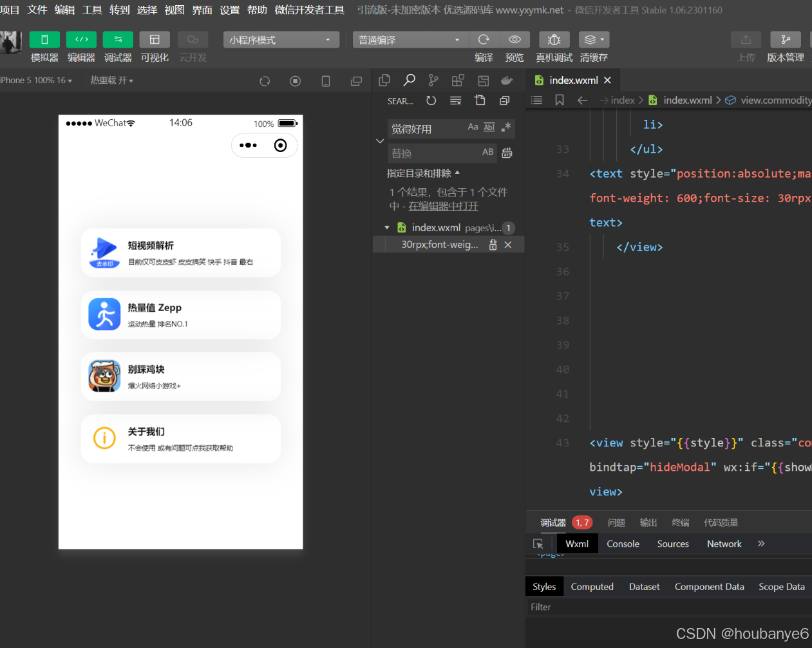812x648 pixels.
Task: Click the simulator refresh icon
Action: [x=265, y=81]
